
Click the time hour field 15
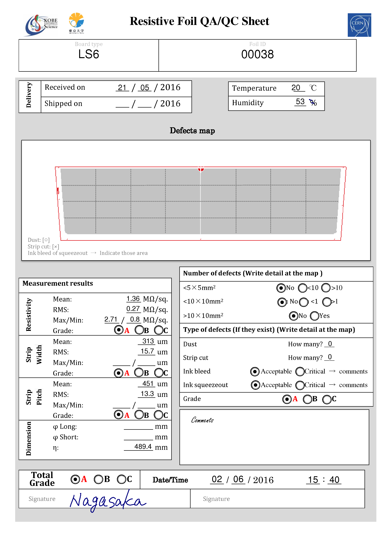coord(313,480)
